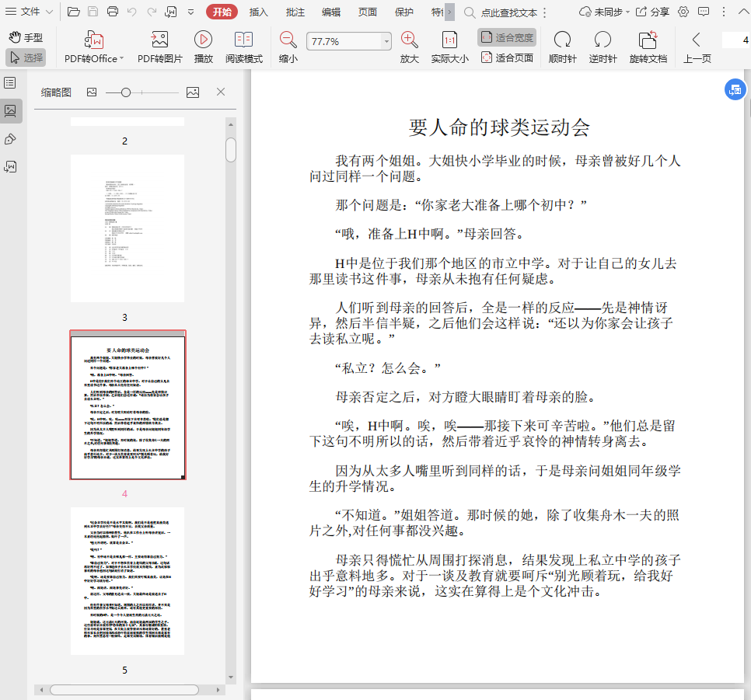Open the 页面 tab
The width and height of the screenshot is (751, 700).
[x=368, y=12]
